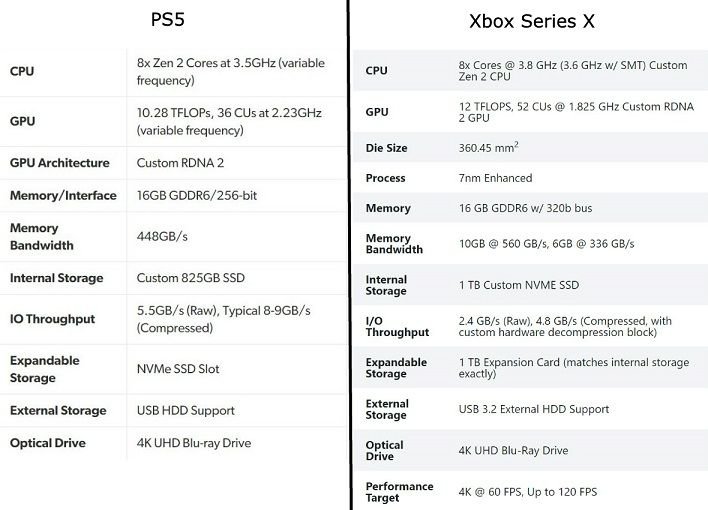Click the PS5 Memory/Interface label
This screenshot has width=708, height=510.
[63, 195]
